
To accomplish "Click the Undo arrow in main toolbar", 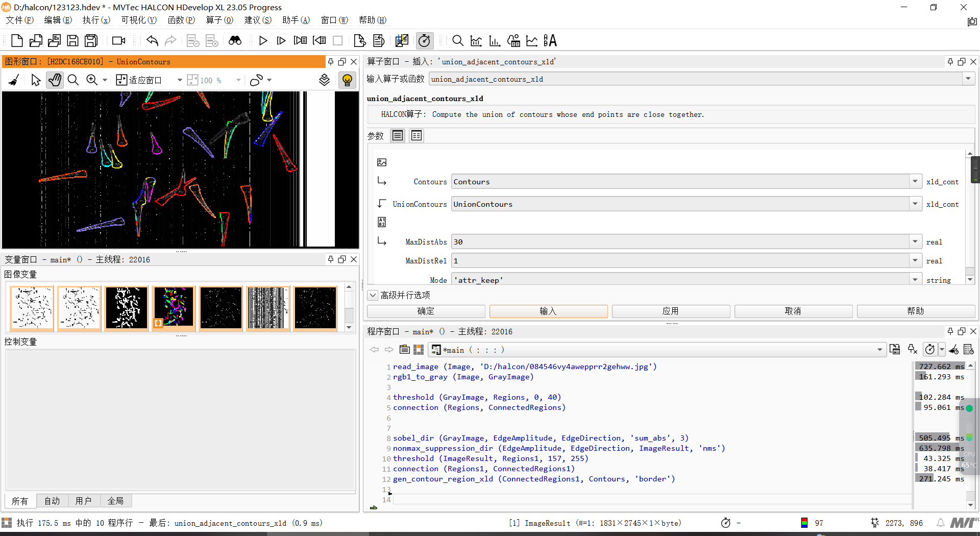I will [x=152, y=41].
